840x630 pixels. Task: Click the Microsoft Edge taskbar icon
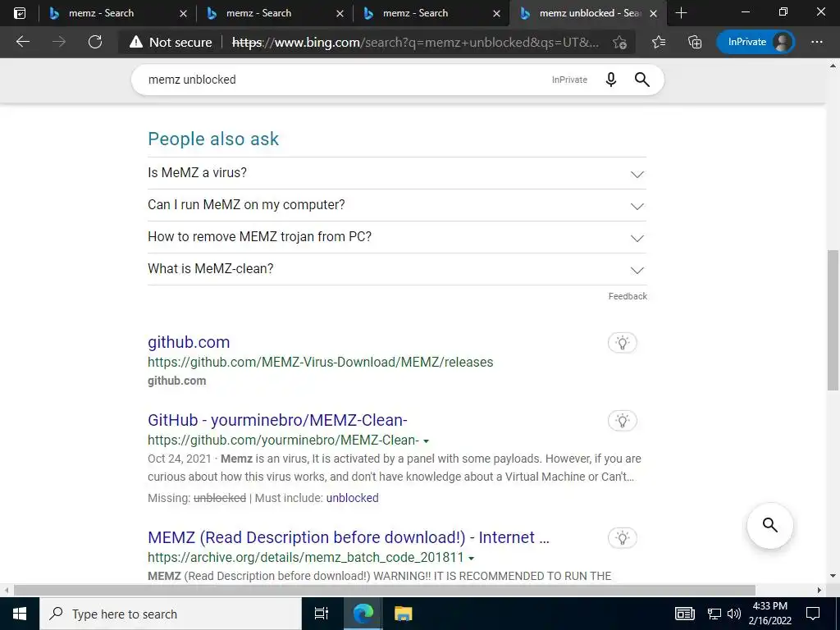click(363, 614)
